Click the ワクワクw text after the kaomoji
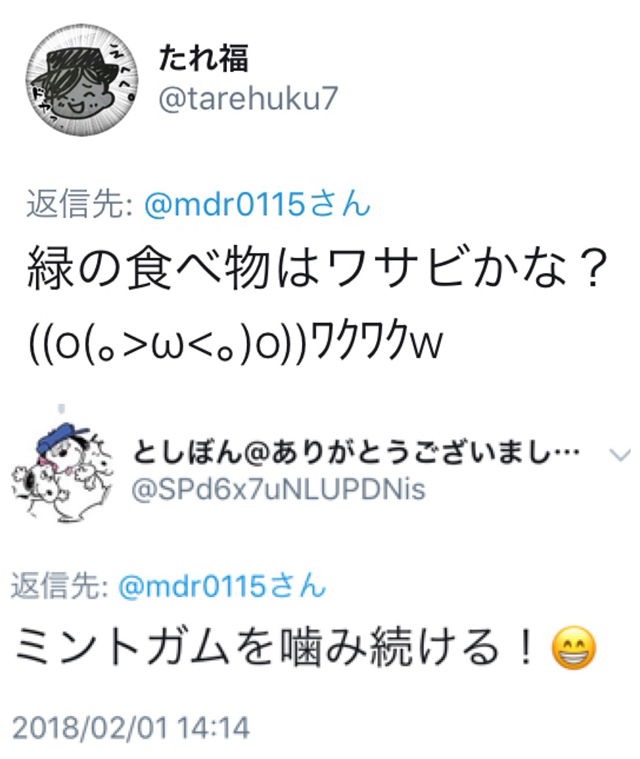640x759 pixels. pyautogui.click(x=377, y=343)
